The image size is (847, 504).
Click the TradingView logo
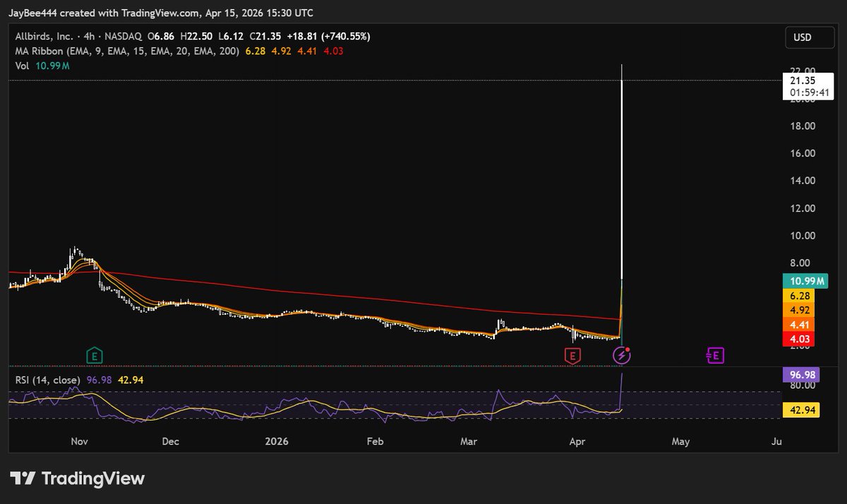click(x=78, y=478)
